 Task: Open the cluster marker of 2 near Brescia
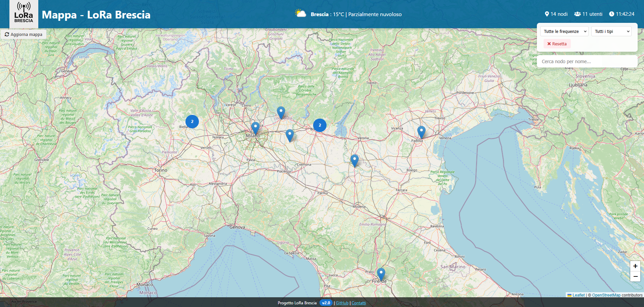click(x=320, y=125)
